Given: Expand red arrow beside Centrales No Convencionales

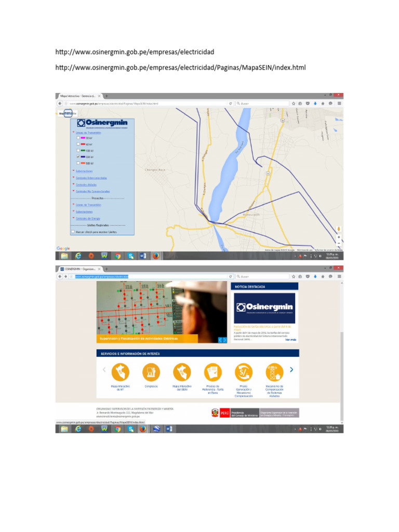Looking at the screenshot, I should [73, 191].
